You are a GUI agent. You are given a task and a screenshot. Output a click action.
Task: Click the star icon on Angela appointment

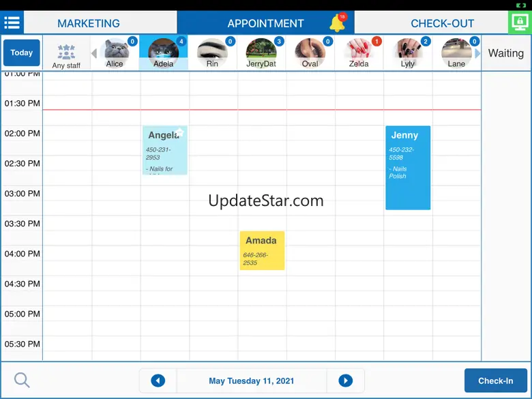179,132
